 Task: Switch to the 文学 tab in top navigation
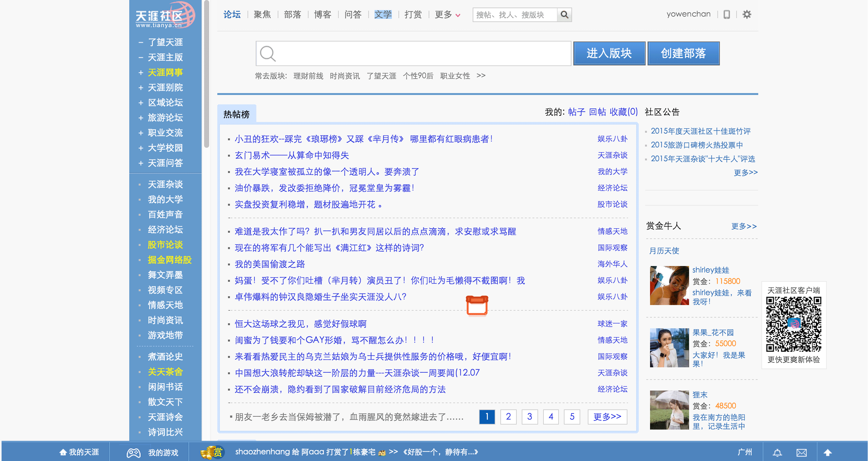[383, 15]
